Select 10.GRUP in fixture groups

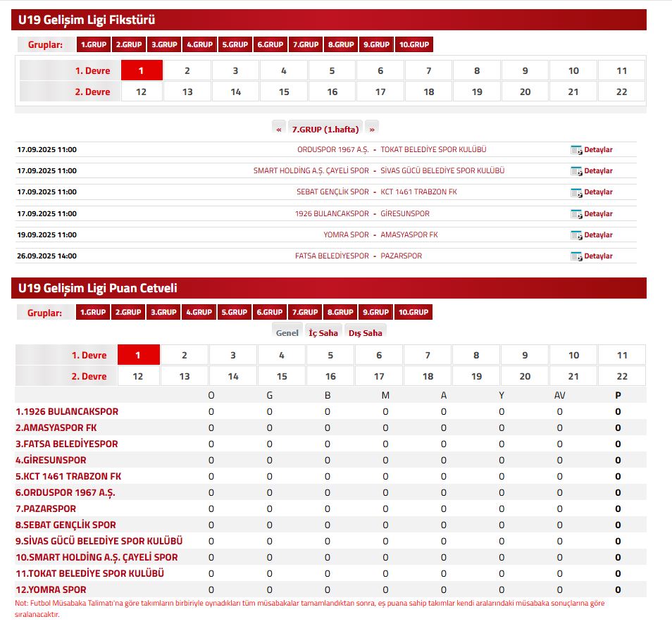pos(413,44)
